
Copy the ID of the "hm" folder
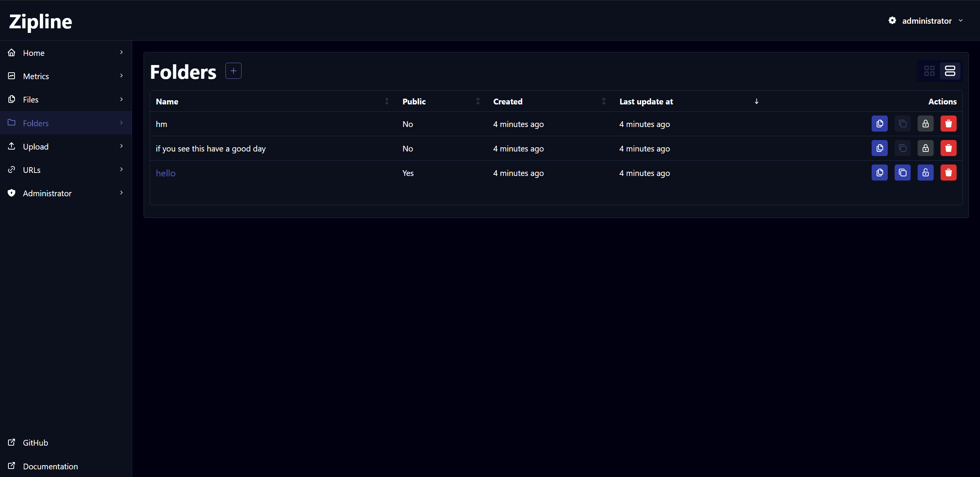(879, 124)
